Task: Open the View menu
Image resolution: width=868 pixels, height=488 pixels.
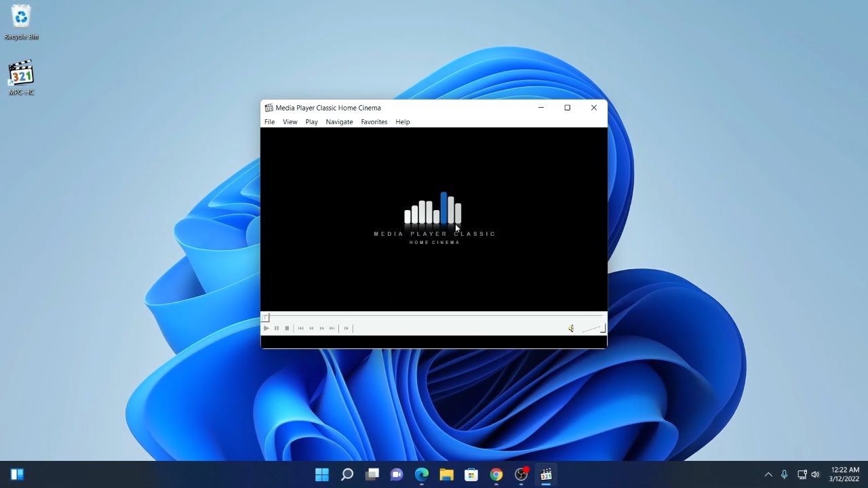Action: pos(290,122)
